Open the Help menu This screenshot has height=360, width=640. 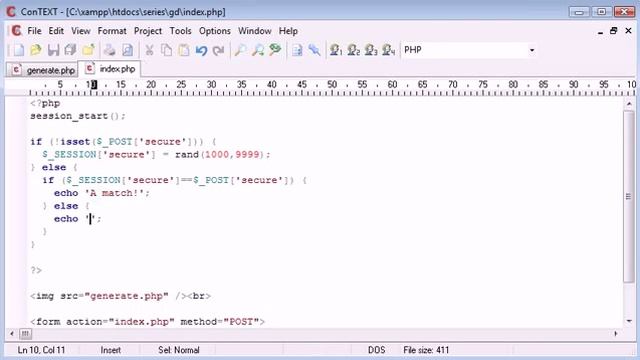[288, 31]
